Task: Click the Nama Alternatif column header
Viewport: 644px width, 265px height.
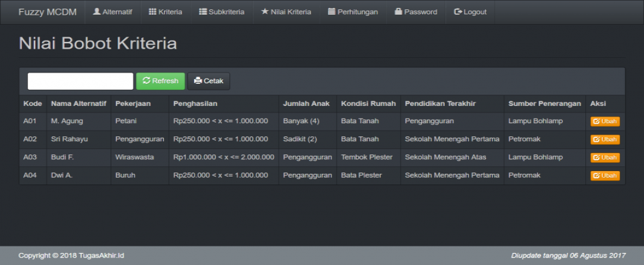Action: point(79,104)
